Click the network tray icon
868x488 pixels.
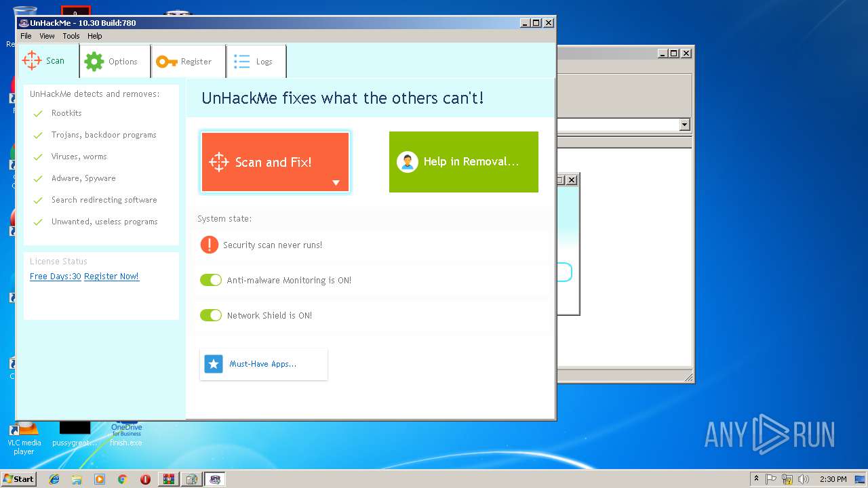[787, 479]
